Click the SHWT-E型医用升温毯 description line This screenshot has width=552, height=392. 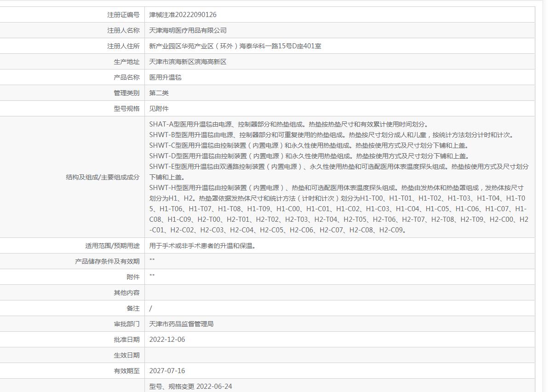(339, 172)
